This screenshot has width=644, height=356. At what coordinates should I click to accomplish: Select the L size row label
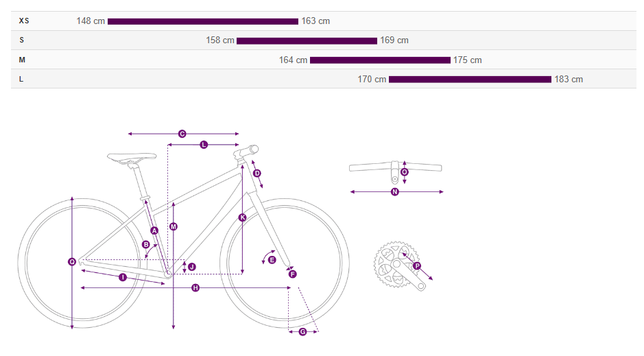click(x=21, y=79)
